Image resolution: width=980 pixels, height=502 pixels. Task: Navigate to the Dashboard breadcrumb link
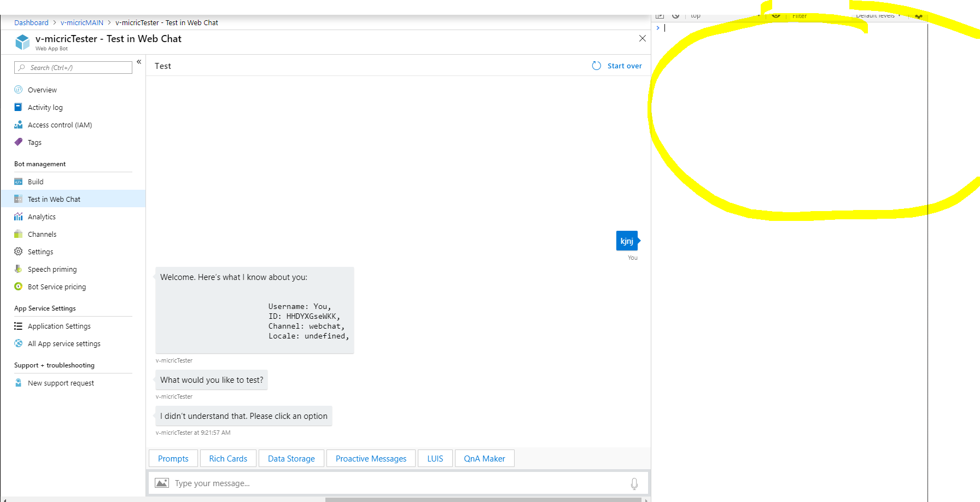31,22
